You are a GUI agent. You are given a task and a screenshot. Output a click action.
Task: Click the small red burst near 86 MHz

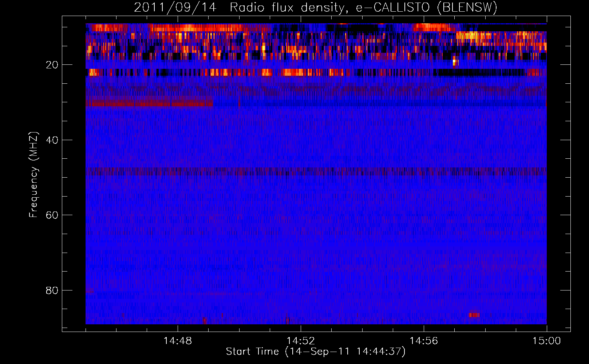[x=474, y=315]
